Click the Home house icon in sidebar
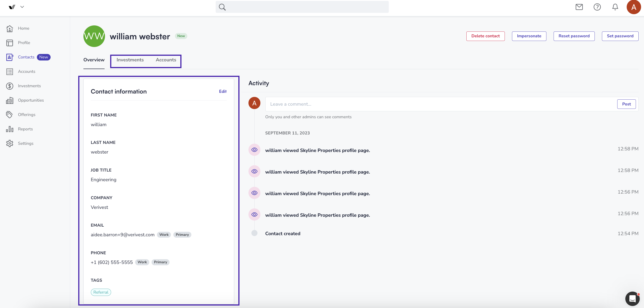This screenshot has width=644, height=308. 9,29
